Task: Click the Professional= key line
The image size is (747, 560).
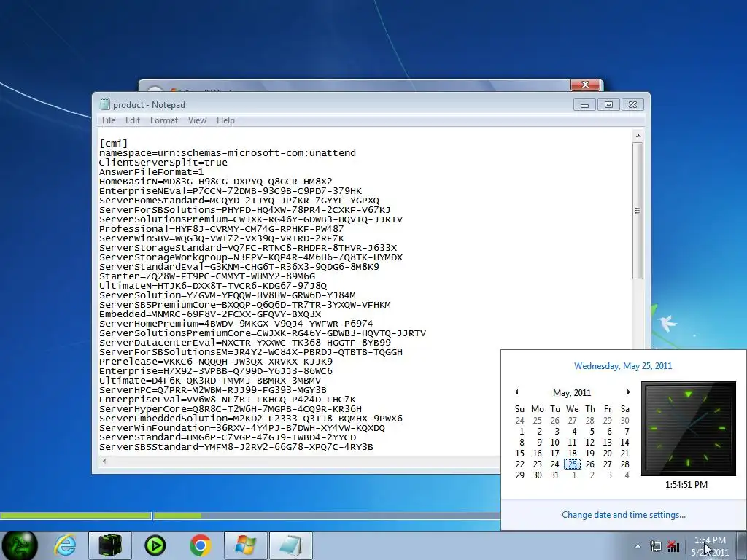Action: (221, 228)
